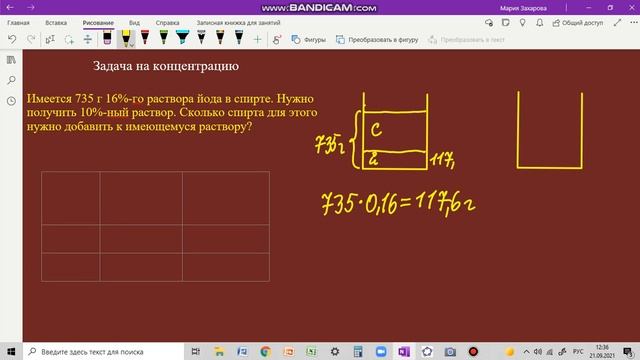Expand hidden system tray icons
This screenshot has width=640, height=360.
(527, 351)
